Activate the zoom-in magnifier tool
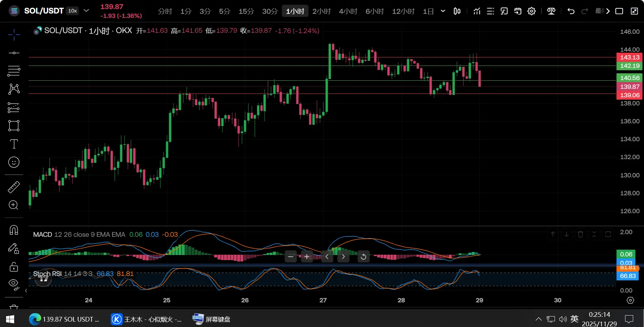The width and height of the screenshot is (644, 327). coord(14,205)
